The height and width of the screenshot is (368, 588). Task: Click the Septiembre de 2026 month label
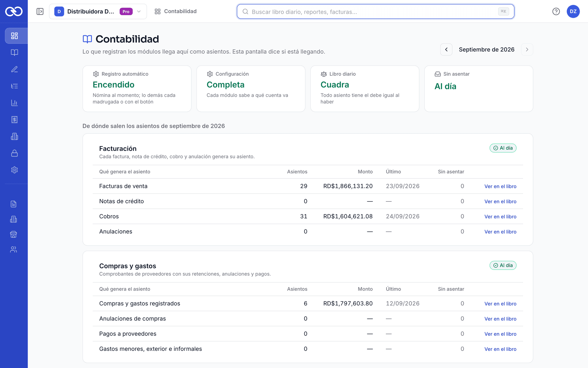487,49
